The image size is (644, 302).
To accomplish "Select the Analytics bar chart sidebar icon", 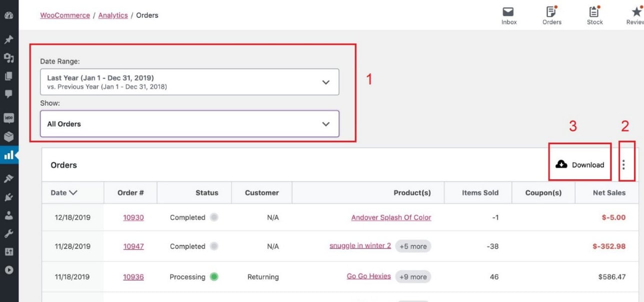I will click(x=9, y=155).
